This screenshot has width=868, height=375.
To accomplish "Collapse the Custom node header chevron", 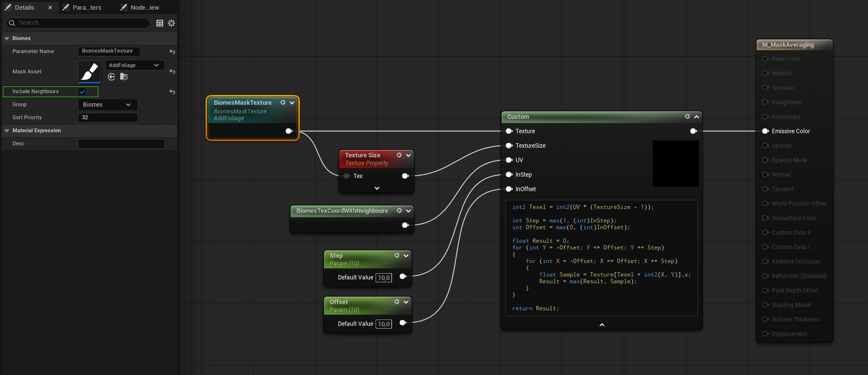I will 697,116.
